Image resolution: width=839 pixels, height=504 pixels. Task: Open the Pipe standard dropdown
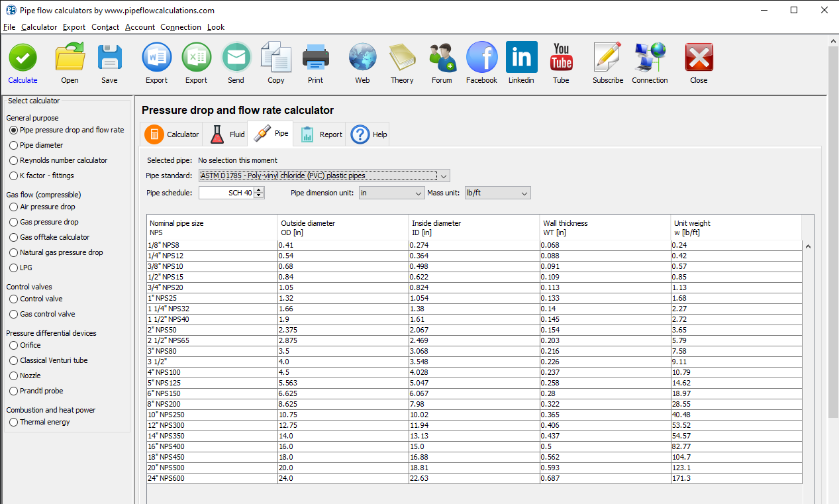pyautogui.click(x=443, y=176)
